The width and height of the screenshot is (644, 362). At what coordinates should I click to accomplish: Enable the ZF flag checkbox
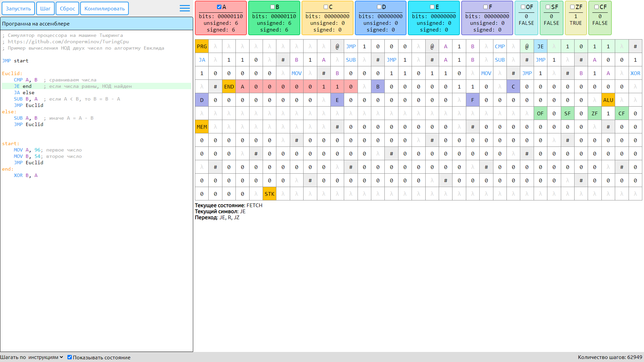tap(572, 7)
